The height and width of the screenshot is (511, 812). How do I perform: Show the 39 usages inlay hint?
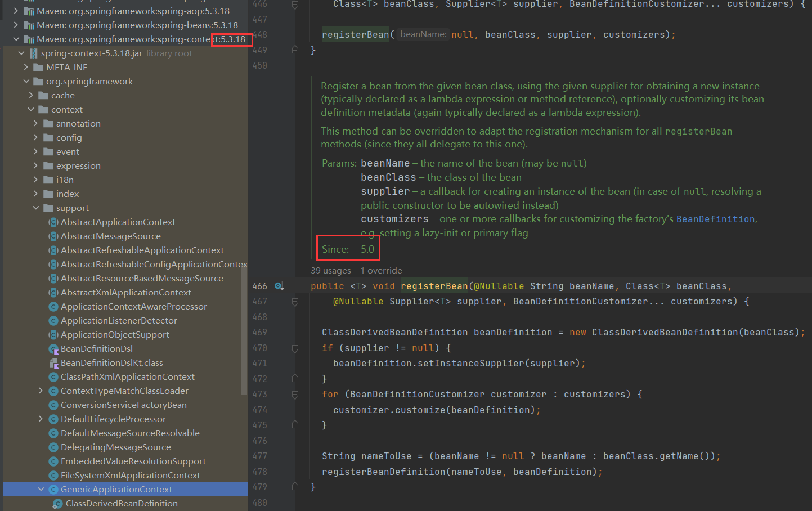coord(331,271)
